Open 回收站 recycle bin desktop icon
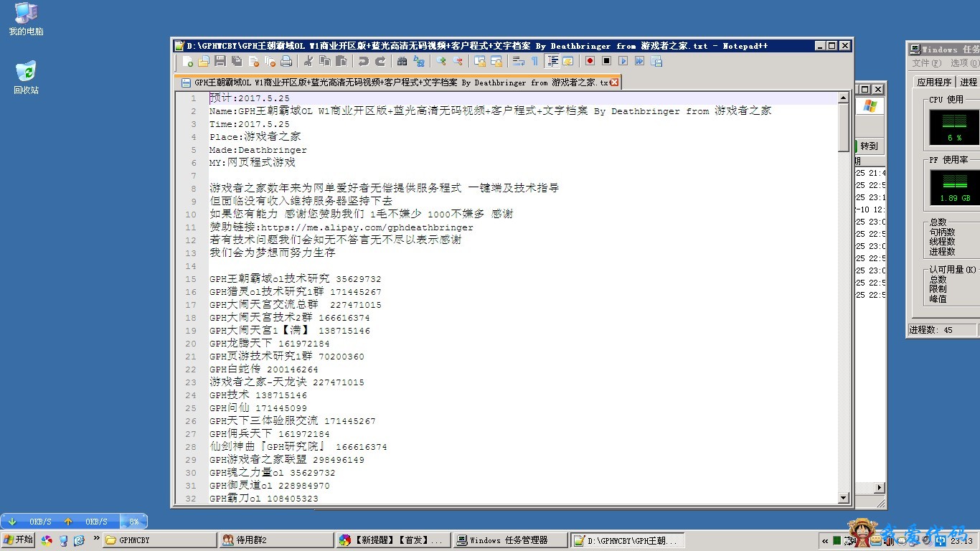Screen dimensions: 980x551 [x=26, y=77]
